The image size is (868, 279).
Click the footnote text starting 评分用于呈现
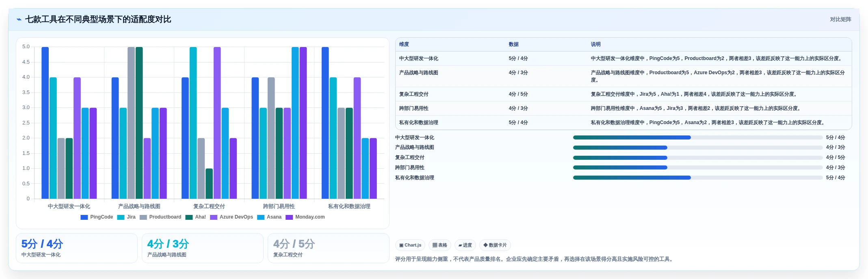[535, 259]
